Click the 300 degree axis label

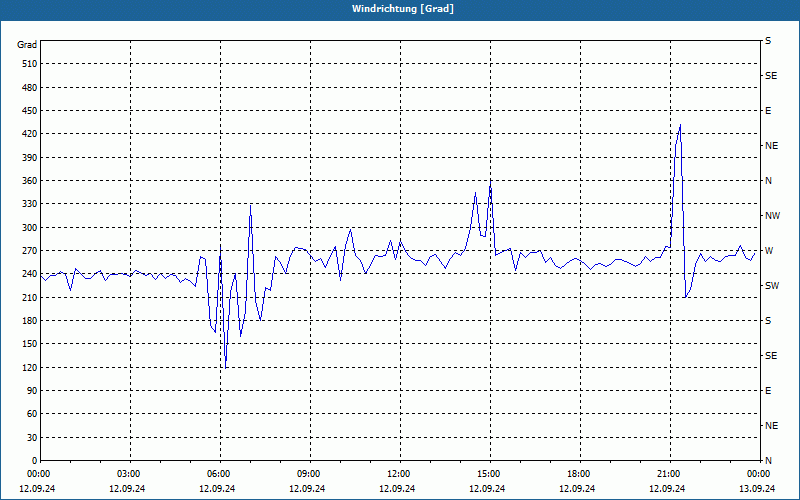click(30, 228)
